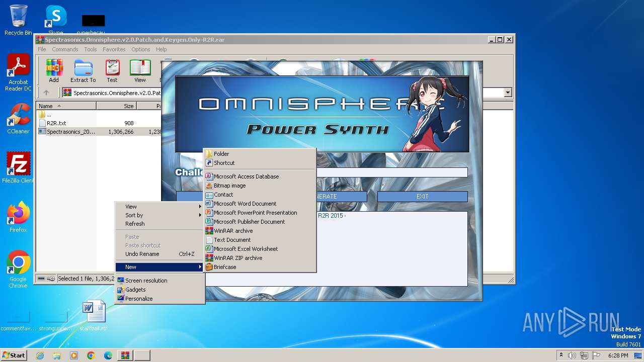This screenshot has height=362, width=644.
Task: Open File Explorer from taskbar
Action: 57,355
